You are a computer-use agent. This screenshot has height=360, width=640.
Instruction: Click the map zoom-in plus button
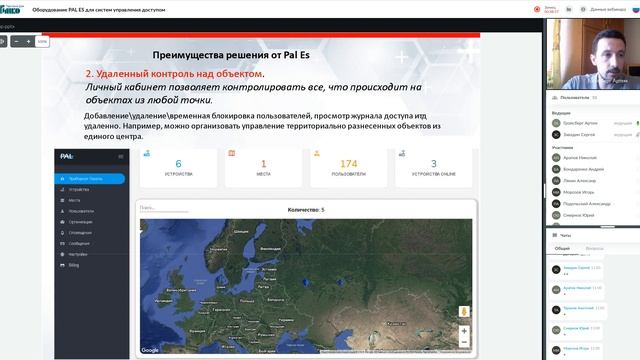[464, 331]
